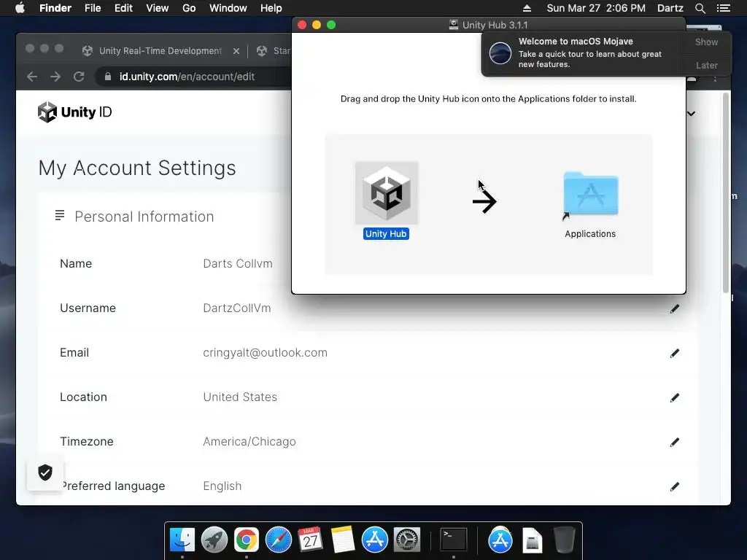Open the Applications folder shortcut
Screen dimensions: 747x560
(x=590, y=195)
